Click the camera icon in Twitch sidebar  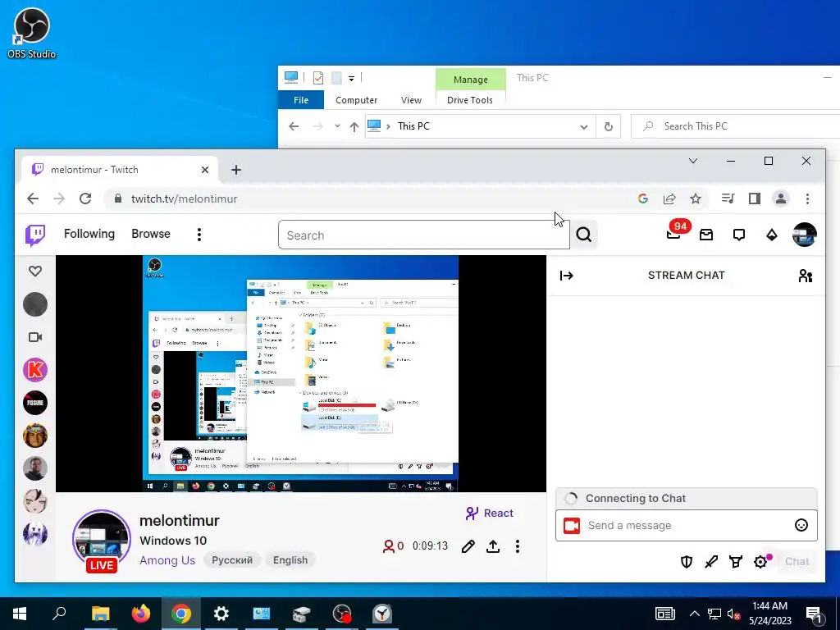(x=35, y=337)
